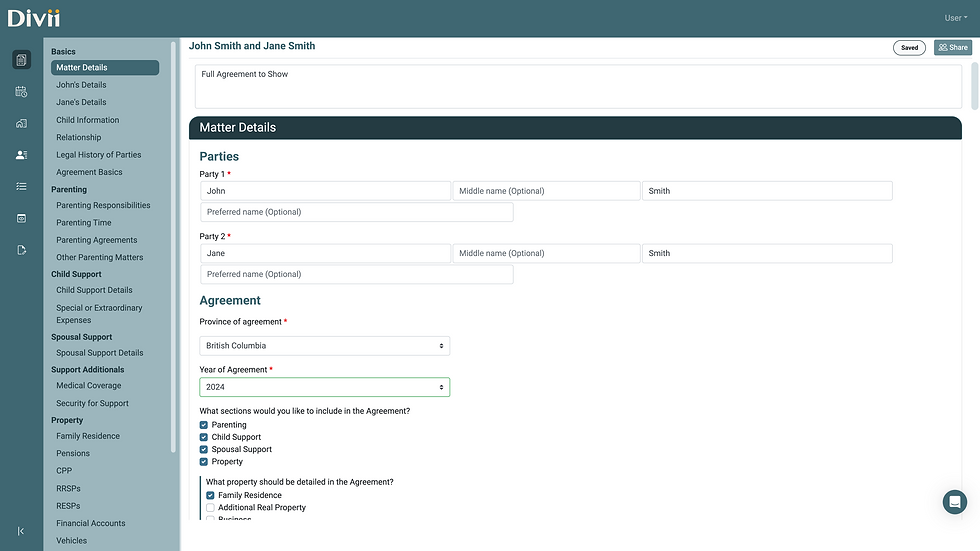Open the Year of Agreement dropdown

pyautogui.click(x=324, y=387)
